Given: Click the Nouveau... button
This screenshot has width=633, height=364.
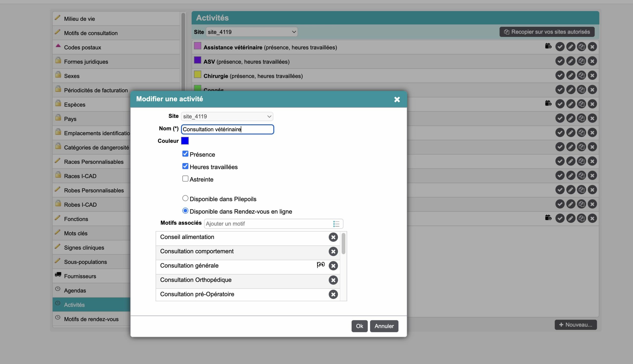Looking at the screenshot, I should (x=575, y=325).
